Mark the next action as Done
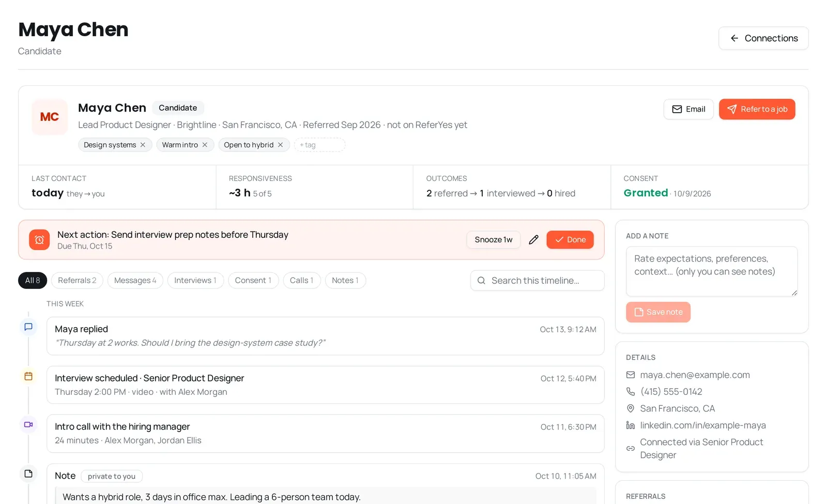 point(570,240)
